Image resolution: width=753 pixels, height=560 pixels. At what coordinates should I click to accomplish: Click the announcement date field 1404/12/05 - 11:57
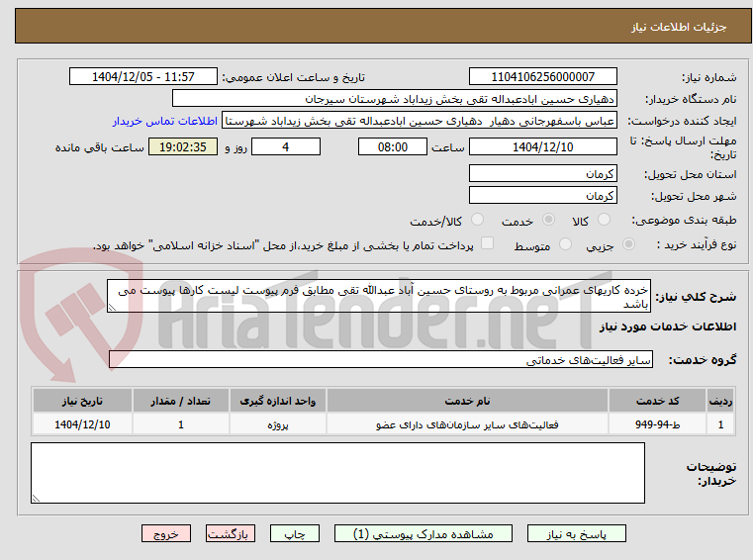pos(143,77)
